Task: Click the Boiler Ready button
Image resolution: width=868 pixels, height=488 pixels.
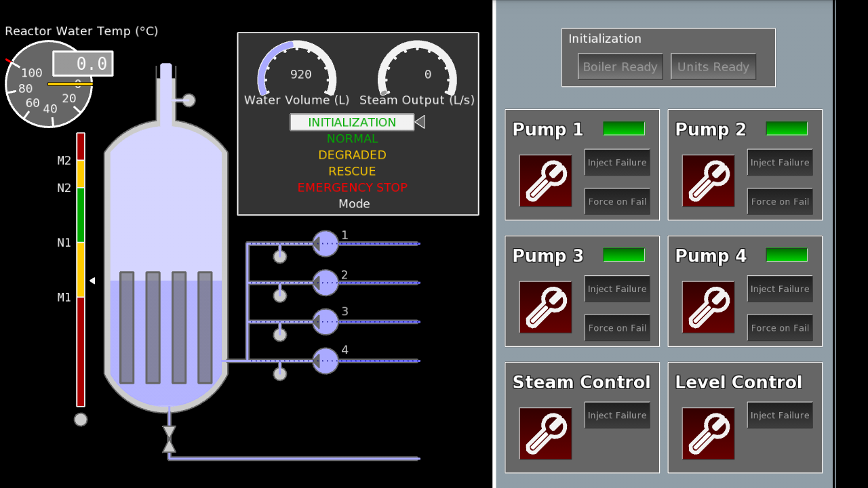Action: point(620,66)
